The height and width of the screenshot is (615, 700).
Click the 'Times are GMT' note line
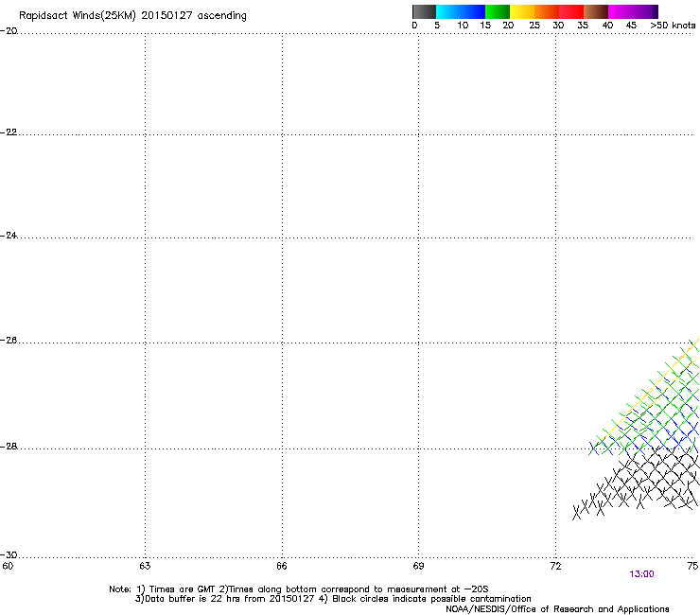pyautogui.click(x=299, y=589)
